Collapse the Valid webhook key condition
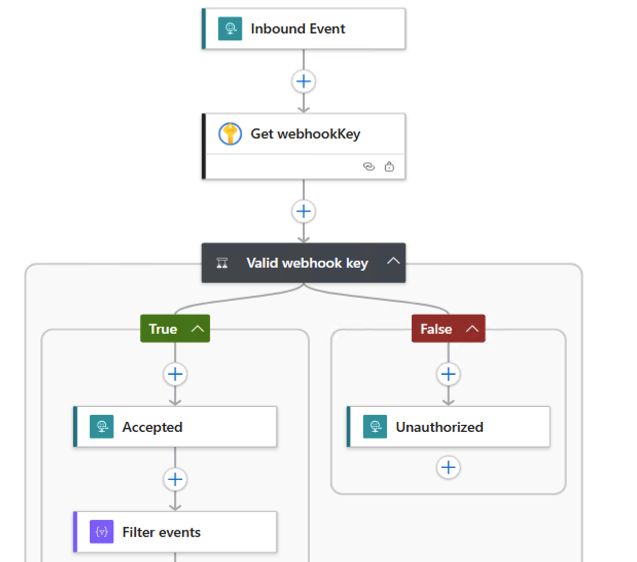This screenshot has width=637, height=562. coord(393,262)
